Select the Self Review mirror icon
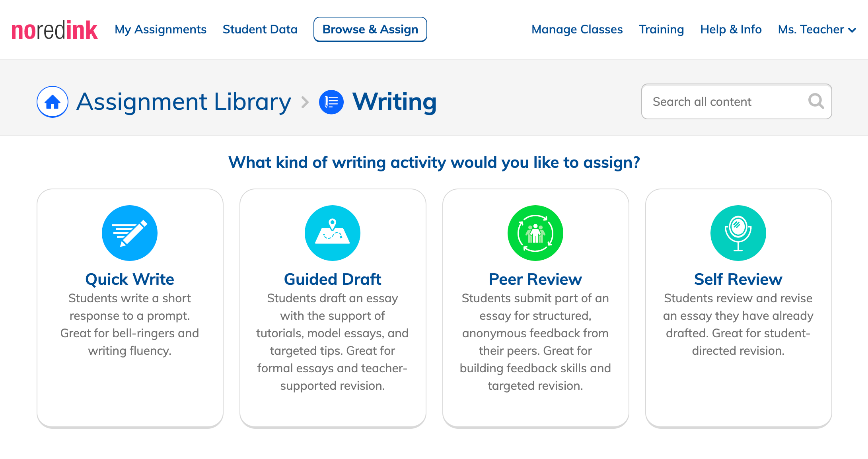 tap(738, 233)
